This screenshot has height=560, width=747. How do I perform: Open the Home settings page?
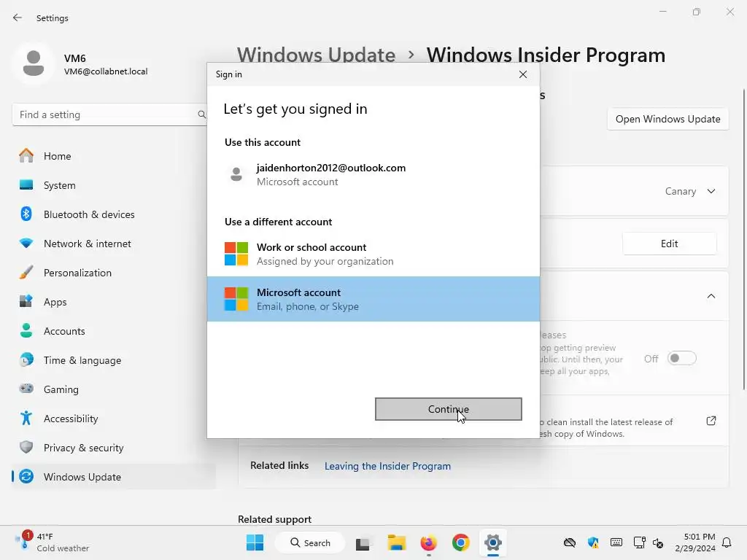point(113,156)
